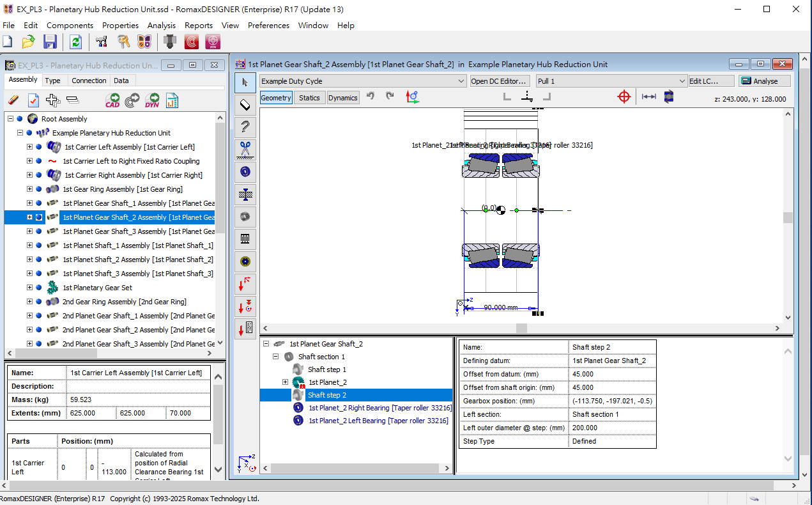
Task: Click the eraser icon in Assembly panel
Action: pyautogui.click(x=14, y=100)
